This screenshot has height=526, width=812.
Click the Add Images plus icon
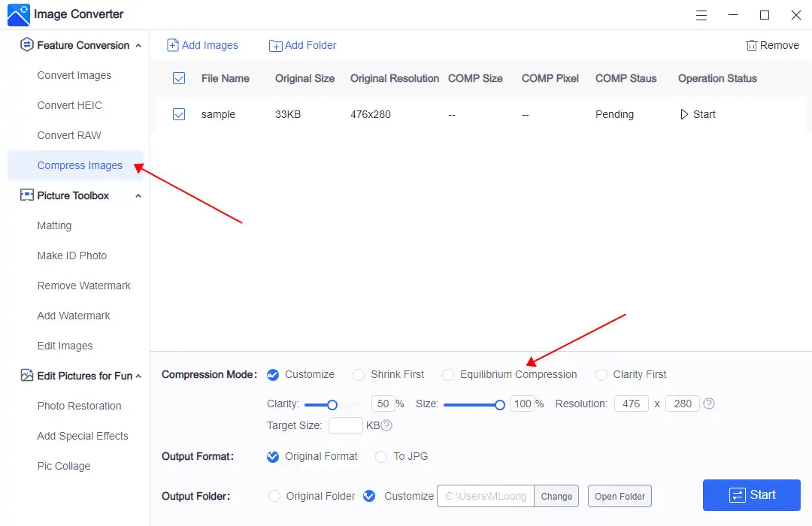pyautogui.click(x=172, y=46)
